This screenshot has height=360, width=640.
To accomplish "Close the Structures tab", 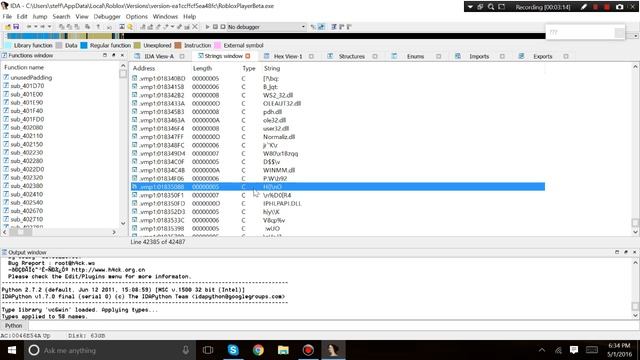I will [x=375, y=56].
